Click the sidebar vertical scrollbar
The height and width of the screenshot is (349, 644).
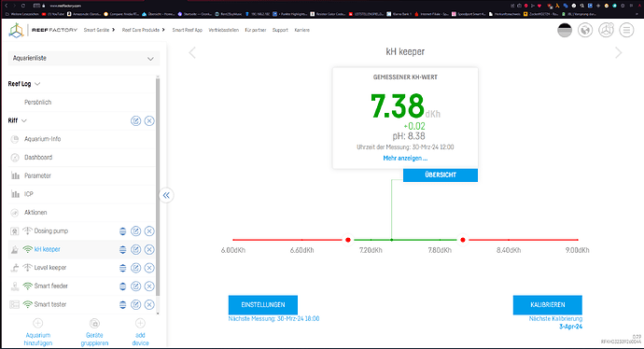[158, 187]
